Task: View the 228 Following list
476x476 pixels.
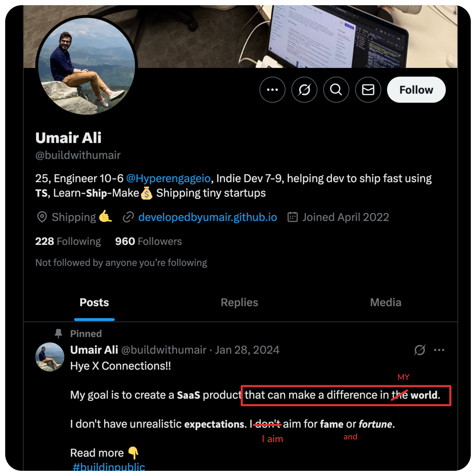Action: tap(68, 241)
